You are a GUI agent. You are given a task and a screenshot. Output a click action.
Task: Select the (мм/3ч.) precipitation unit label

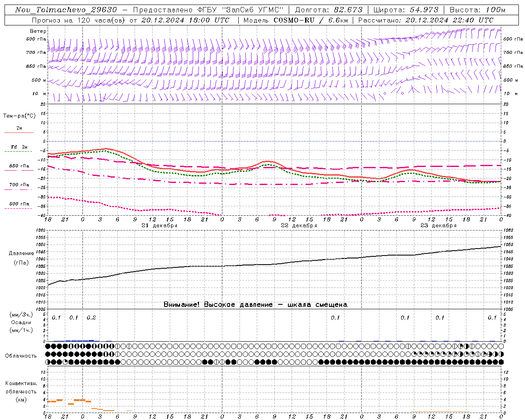(x=21, y=315)
